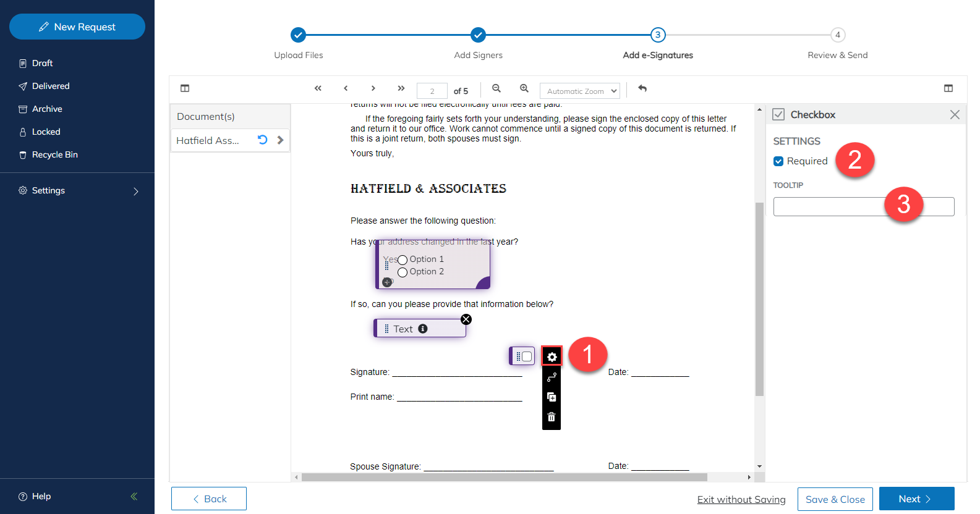Click the Next button
This screenshot has width=980, height=514.
(916, 499)
